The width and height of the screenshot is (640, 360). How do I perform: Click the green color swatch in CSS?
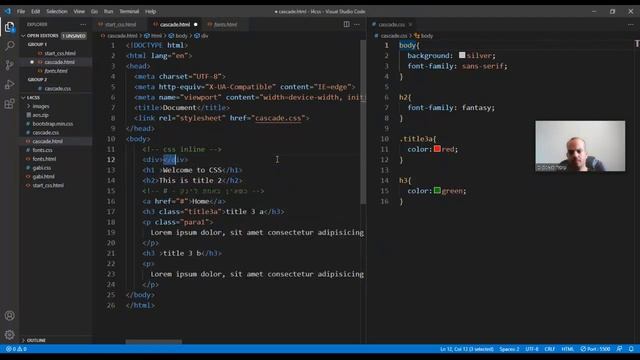pos(437,190)
